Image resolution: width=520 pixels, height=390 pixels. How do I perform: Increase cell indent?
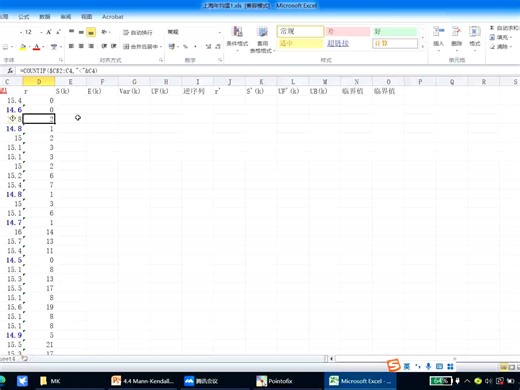point(113,46)
